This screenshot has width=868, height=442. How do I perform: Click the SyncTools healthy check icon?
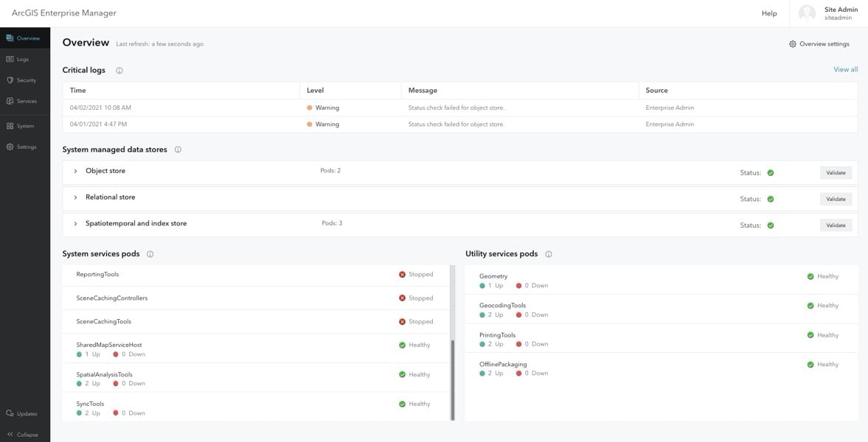(x=403, y=404)
